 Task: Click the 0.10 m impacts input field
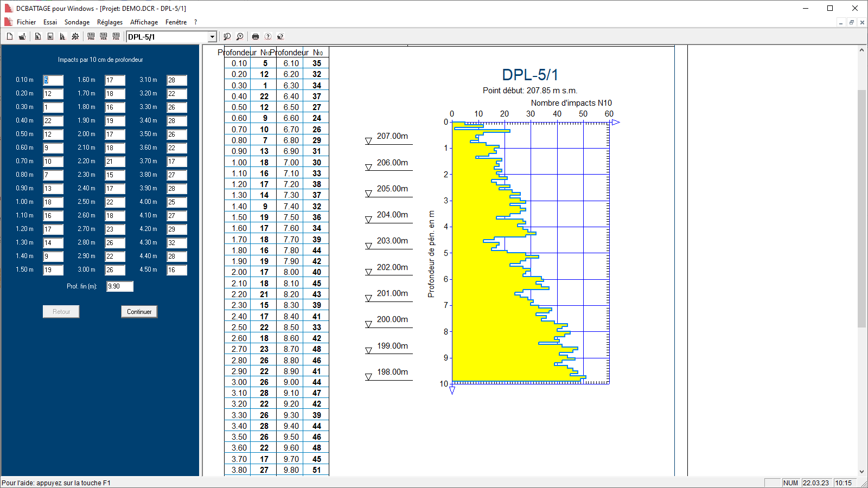point(53,80)
